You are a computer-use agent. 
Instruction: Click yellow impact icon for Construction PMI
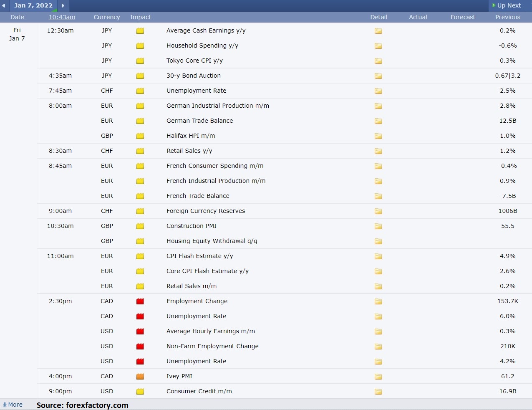coord(140,226)
